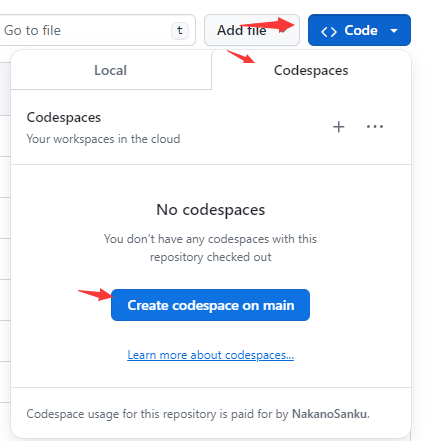
Task: Click the NakanoSanku username in the footer
Action: (x=331, y=414)
